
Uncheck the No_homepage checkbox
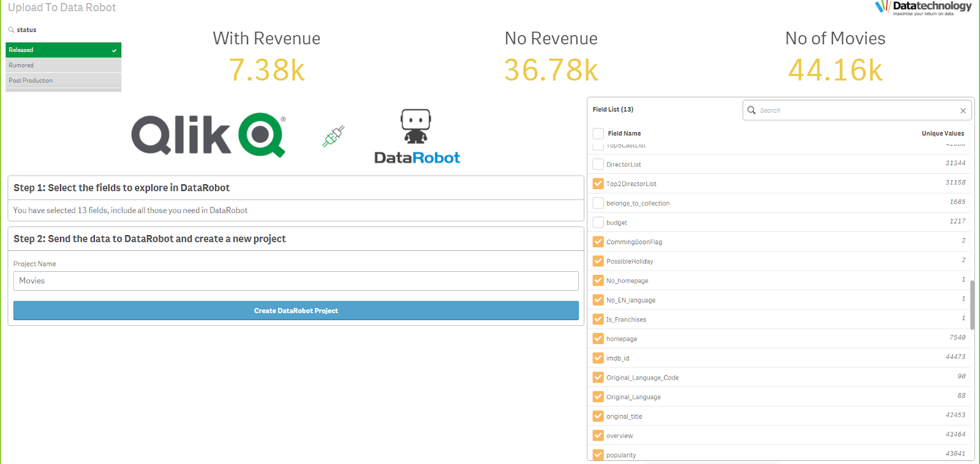pos(598,280)
